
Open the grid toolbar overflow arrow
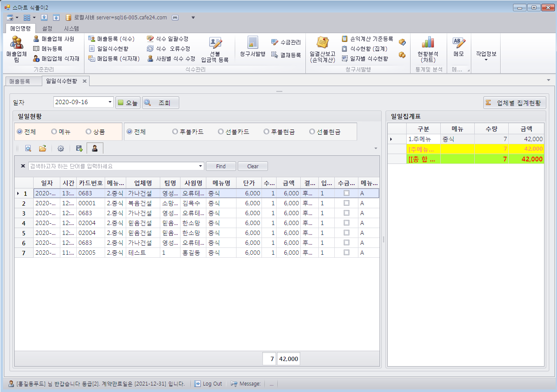(375, 148)
